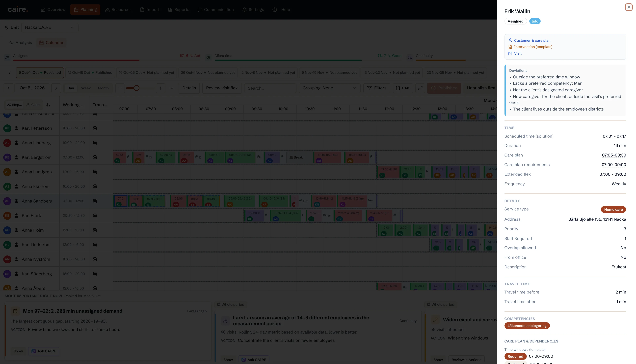This screenshot has width=636, height=364.
Task: Go to Resources in top navigation
Action: [x=118, y=9]
